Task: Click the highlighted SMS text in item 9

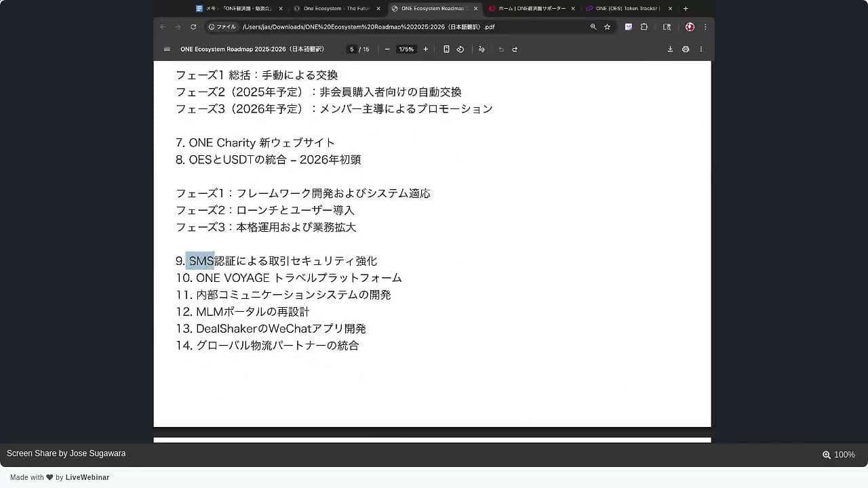Action: [x=201, y=261]
